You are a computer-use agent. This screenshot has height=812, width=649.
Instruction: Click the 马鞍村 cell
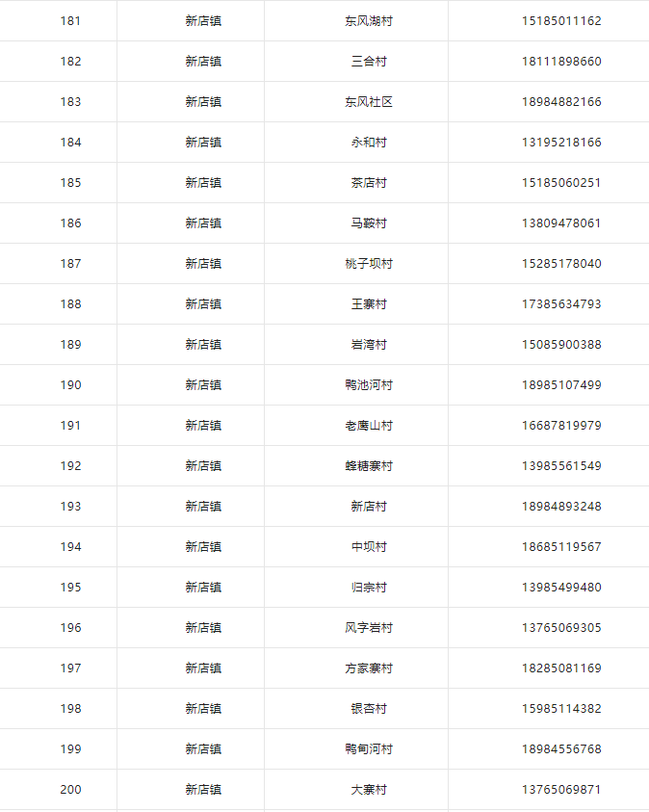click(369, 223)
